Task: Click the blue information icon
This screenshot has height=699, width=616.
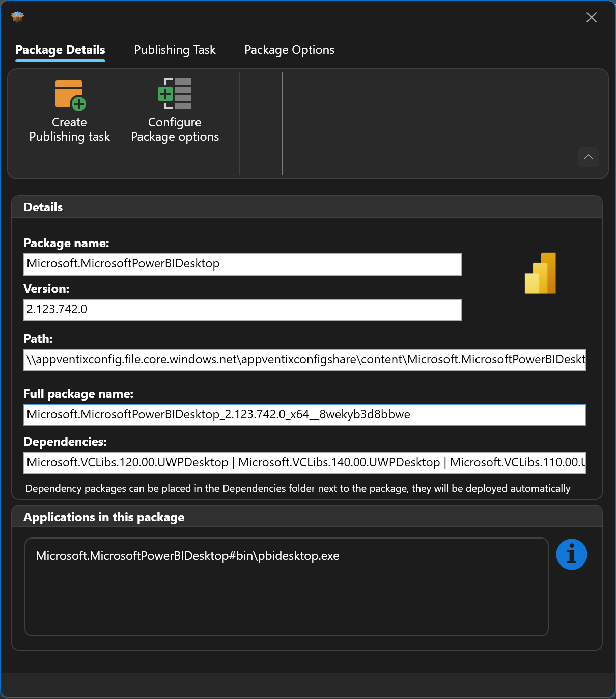Action: tap(571, 554)
